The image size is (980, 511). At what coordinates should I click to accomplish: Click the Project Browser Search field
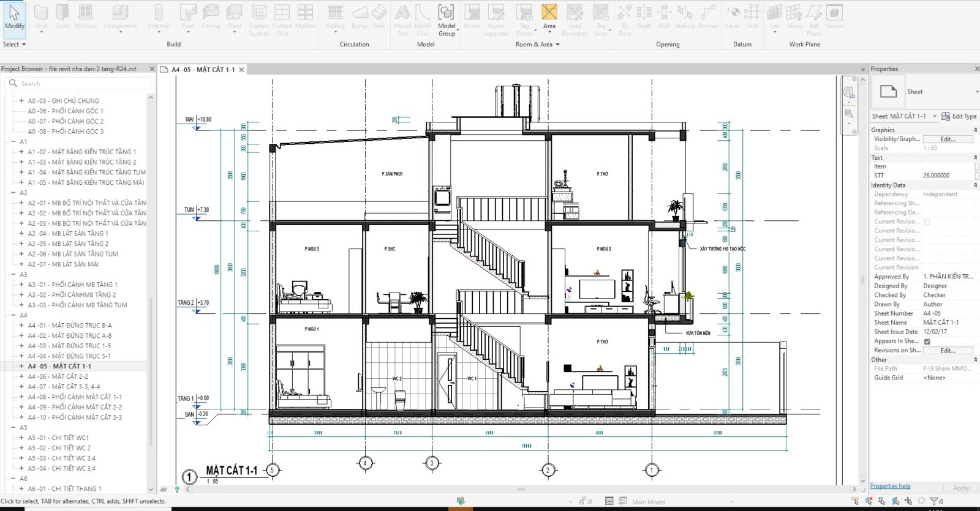[78, 83]
